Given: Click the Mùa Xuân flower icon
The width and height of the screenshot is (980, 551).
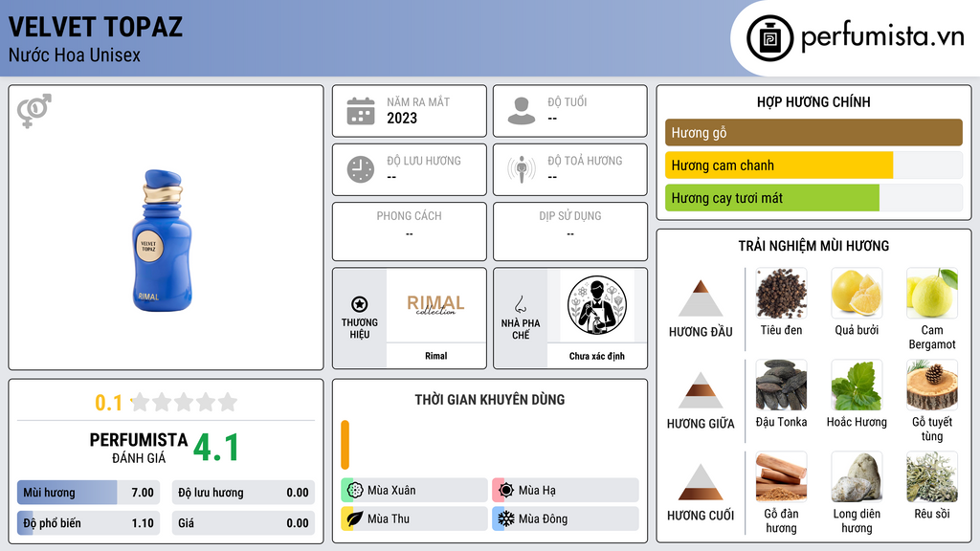Looking at the screenshot, I should coord(355,491).
